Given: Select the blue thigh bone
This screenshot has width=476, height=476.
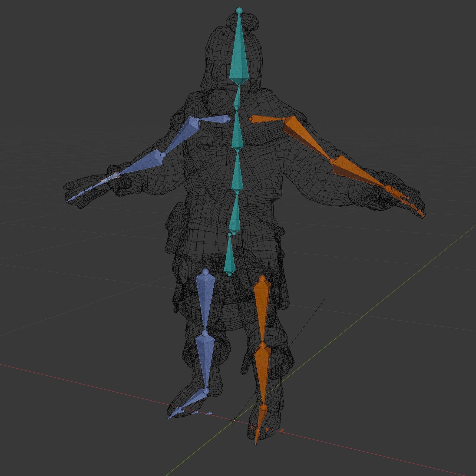Looking at the screenshot, I should 205,296.
